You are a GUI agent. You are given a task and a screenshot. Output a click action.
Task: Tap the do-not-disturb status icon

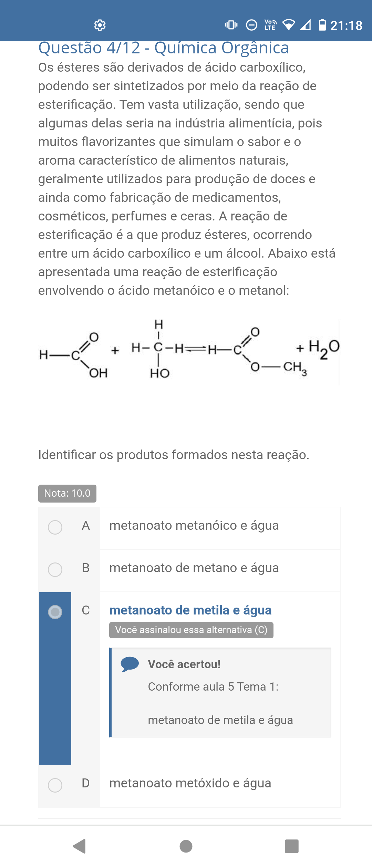tap(251, 25)
